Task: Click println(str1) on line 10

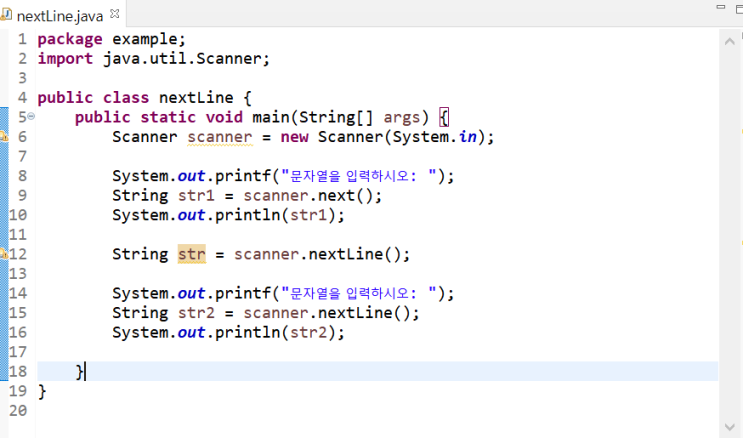Action: [x=275, y=215]
